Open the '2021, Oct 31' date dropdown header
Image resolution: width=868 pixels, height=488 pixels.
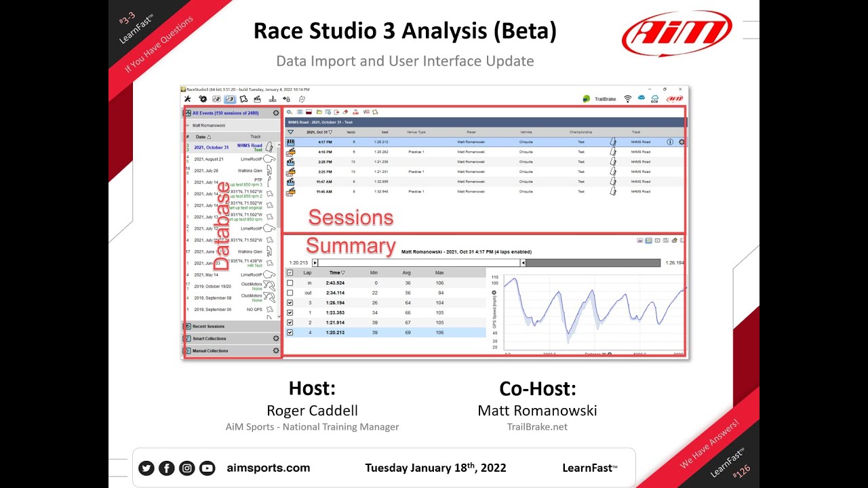pyautogui.click(x=319, y=132)
